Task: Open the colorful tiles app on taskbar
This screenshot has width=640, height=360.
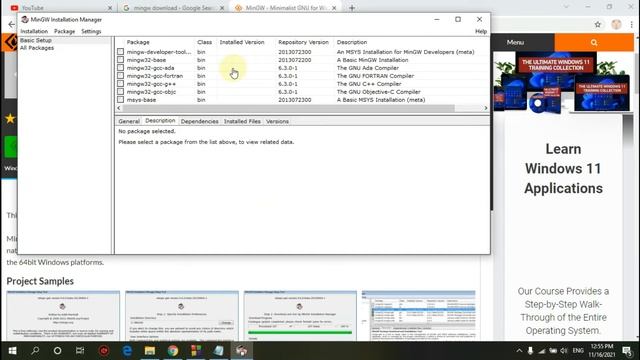Action: point(196,351)
